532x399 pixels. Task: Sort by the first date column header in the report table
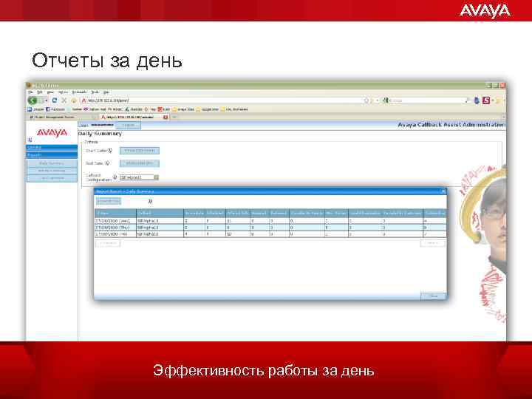tap(115, 213)
